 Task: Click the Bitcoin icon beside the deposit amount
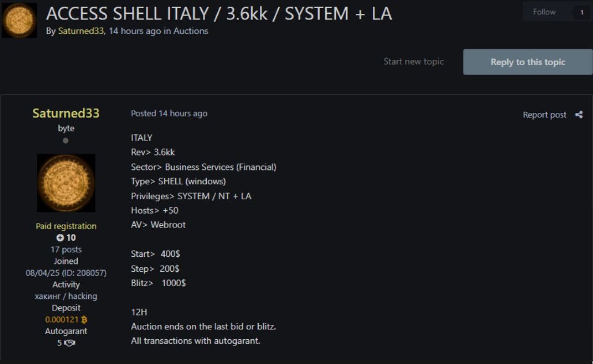[x=84, y=320]
